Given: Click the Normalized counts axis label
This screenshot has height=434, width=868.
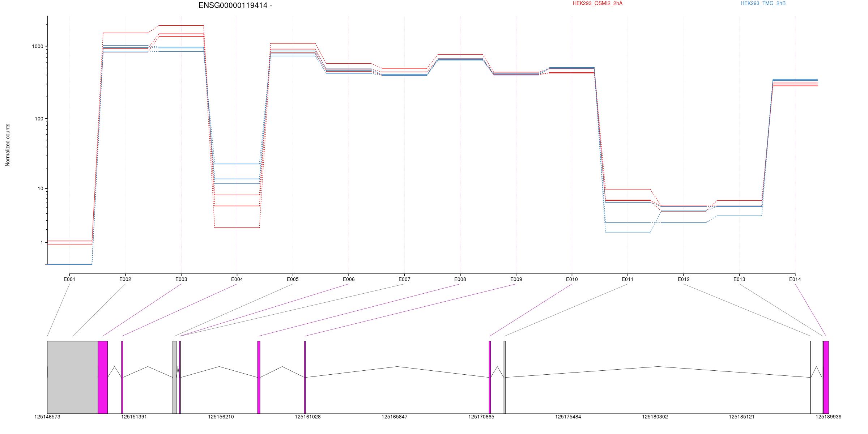Looking at the screenshot, I should coord(8,145).
